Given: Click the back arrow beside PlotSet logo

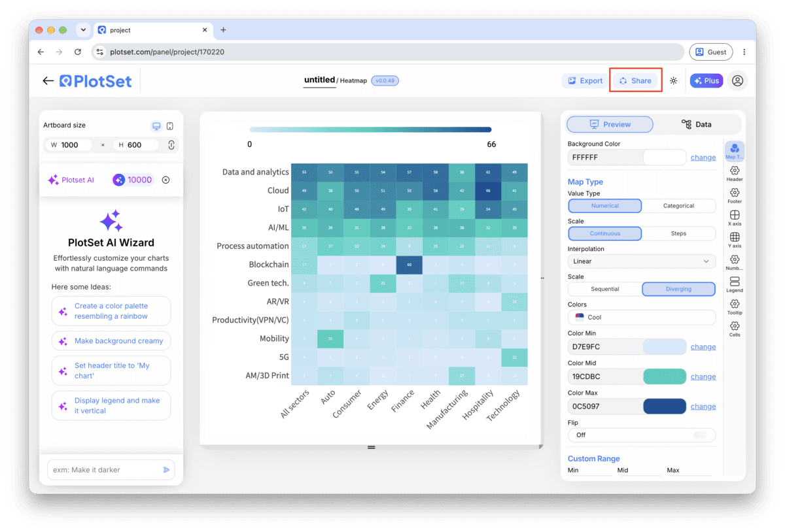Looking at the screenshot, I should tap(48, 81).
